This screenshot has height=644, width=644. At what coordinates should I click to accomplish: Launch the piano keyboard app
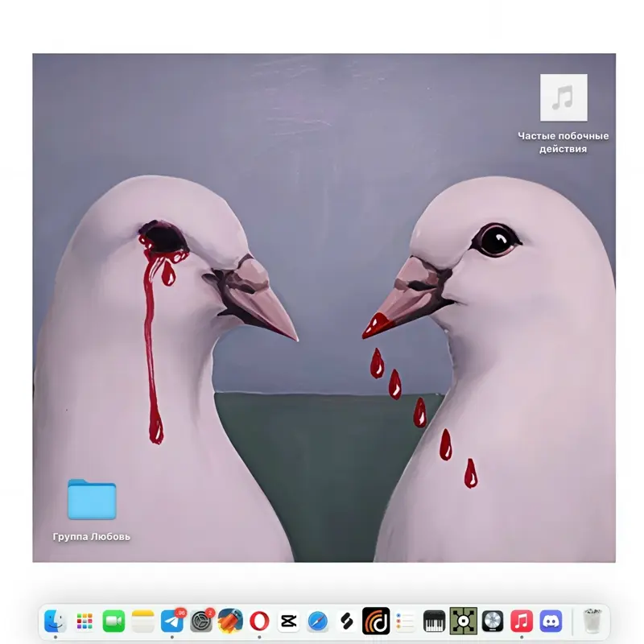[434, 621]
